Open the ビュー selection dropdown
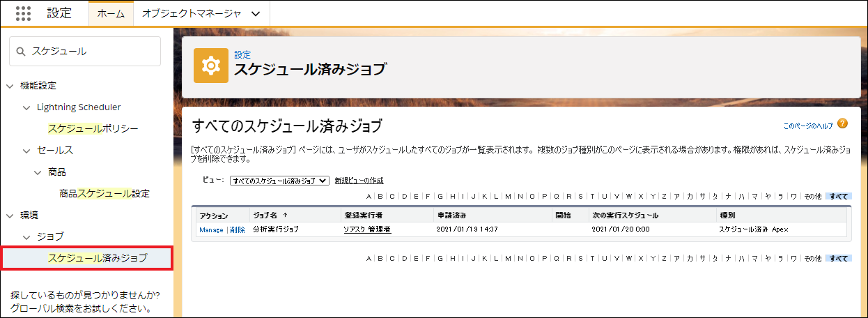868x318 pixels. (279, 181)
